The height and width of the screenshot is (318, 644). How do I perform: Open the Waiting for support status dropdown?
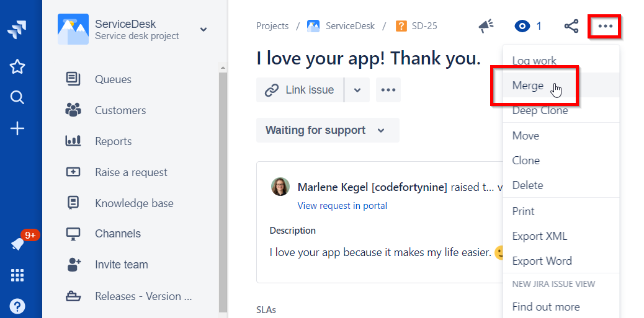327,130
